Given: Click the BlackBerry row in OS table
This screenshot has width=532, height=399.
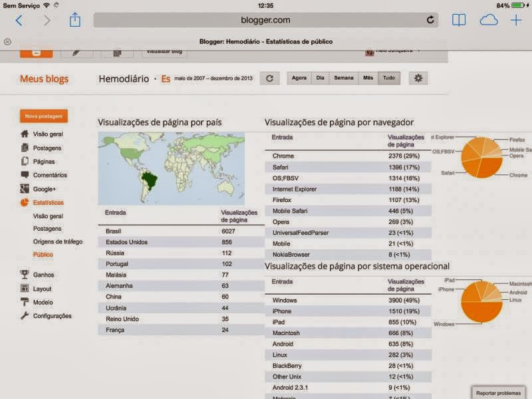Looking at the screenshot, I should [348, 366].
